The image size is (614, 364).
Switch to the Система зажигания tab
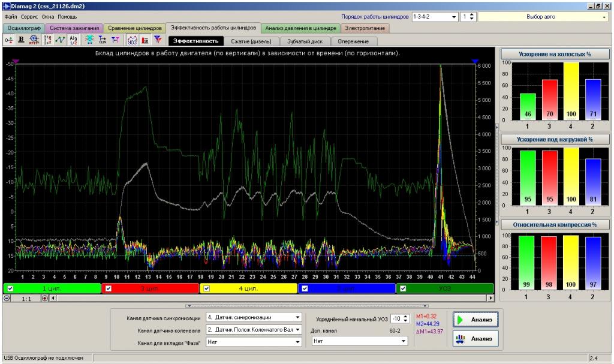pos(74,28)
